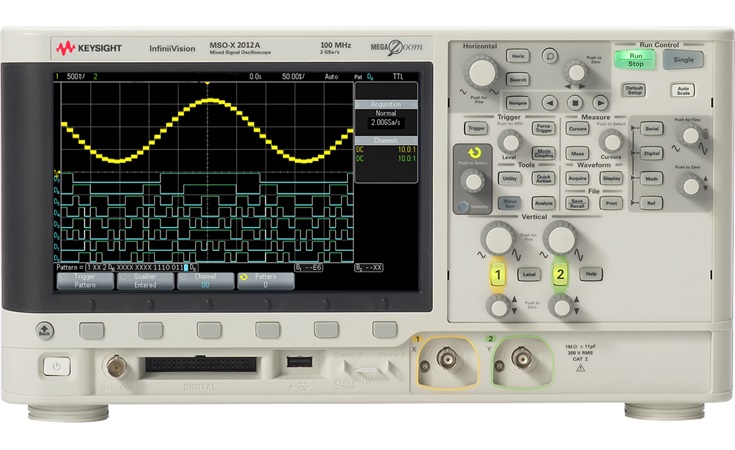Screen dimensions: 735x450
Task: Push the Entry knob under the yellow arrow
Action: pyautogui.click(x=472, y=181)
